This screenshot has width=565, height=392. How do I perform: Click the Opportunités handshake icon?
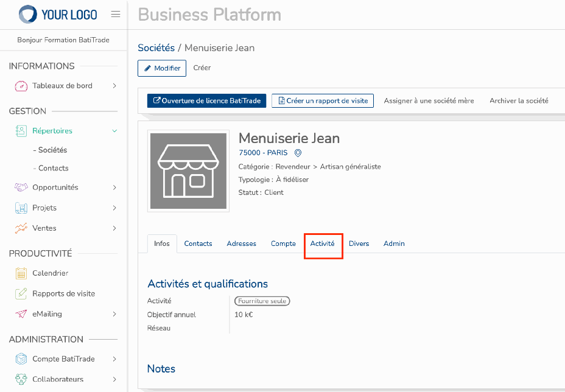point(21,187)
